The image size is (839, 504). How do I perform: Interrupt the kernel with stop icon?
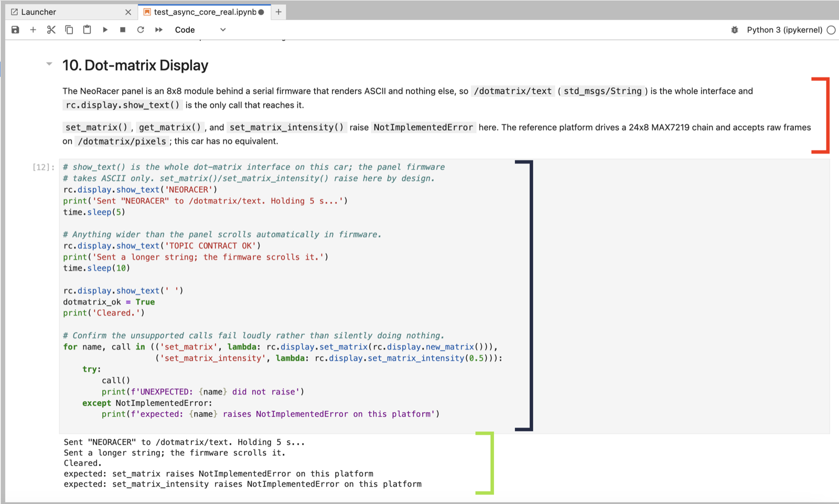[x=123, y=30]
